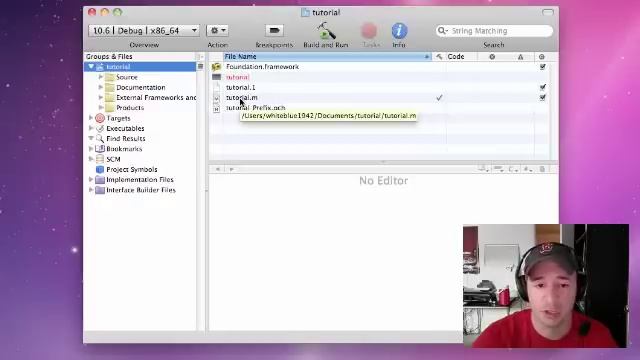Expand the Source folder
The height and width of the screenshot is (360, 640).
pyautogui.click(x=101, y=77)
